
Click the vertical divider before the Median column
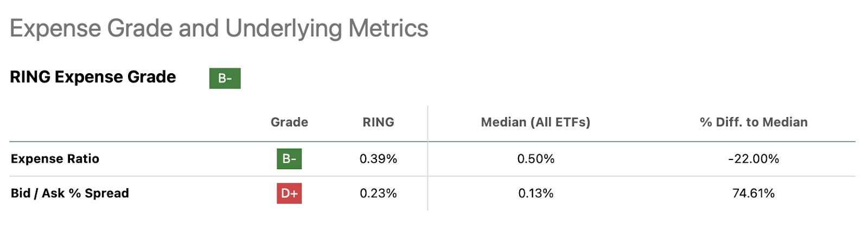(x=427, y=163)
